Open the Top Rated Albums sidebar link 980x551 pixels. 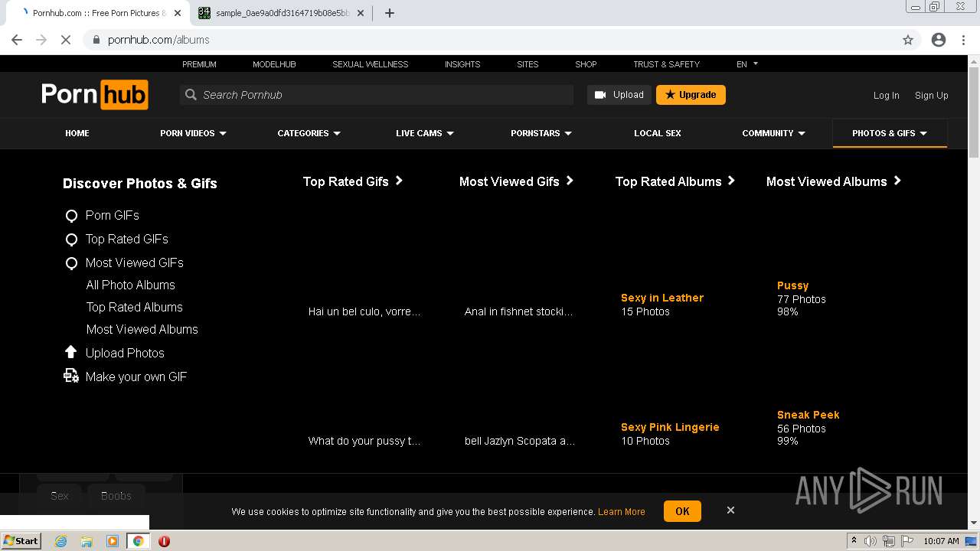click(x=135, y=307)
